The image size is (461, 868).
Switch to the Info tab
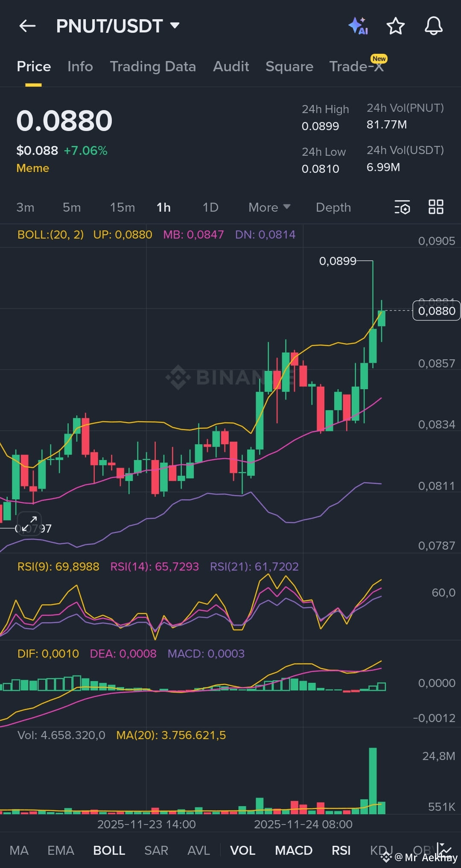[80, 67]
